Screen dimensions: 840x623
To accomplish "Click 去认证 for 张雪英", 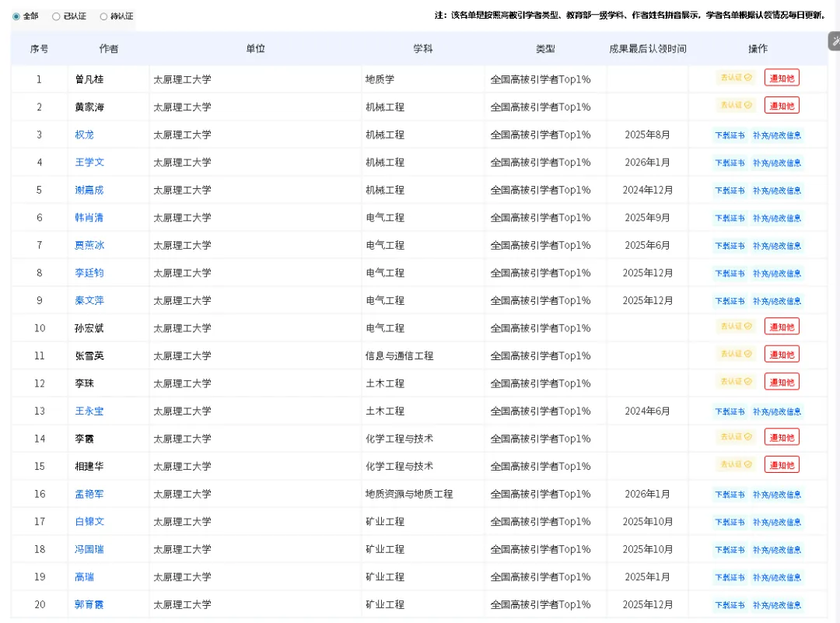I will click(736, 354).
